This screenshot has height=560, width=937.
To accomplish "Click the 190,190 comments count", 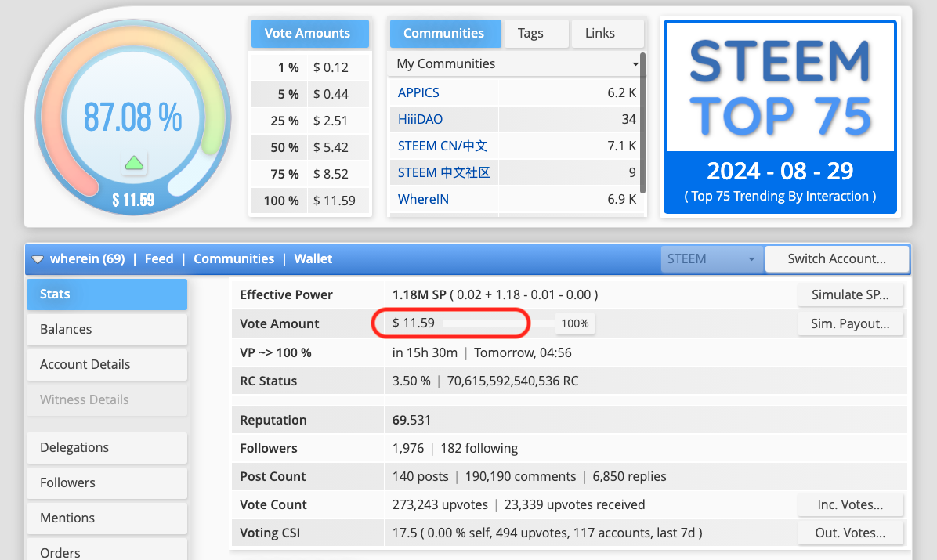I will pos(520,476).
